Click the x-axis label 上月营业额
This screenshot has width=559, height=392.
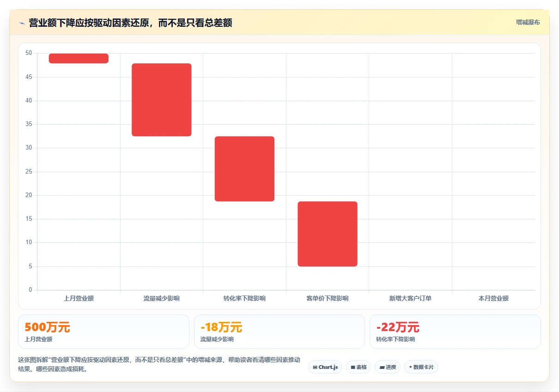79,298
